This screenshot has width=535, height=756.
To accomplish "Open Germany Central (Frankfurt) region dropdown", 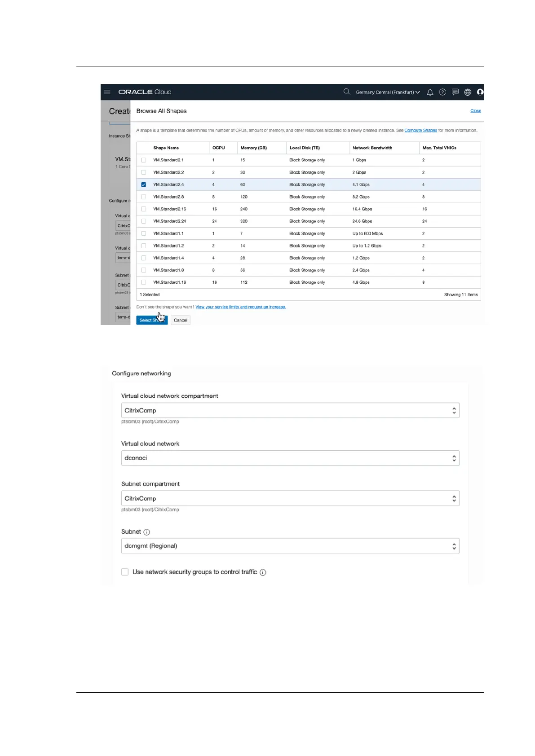I will [x=388, y=92].
